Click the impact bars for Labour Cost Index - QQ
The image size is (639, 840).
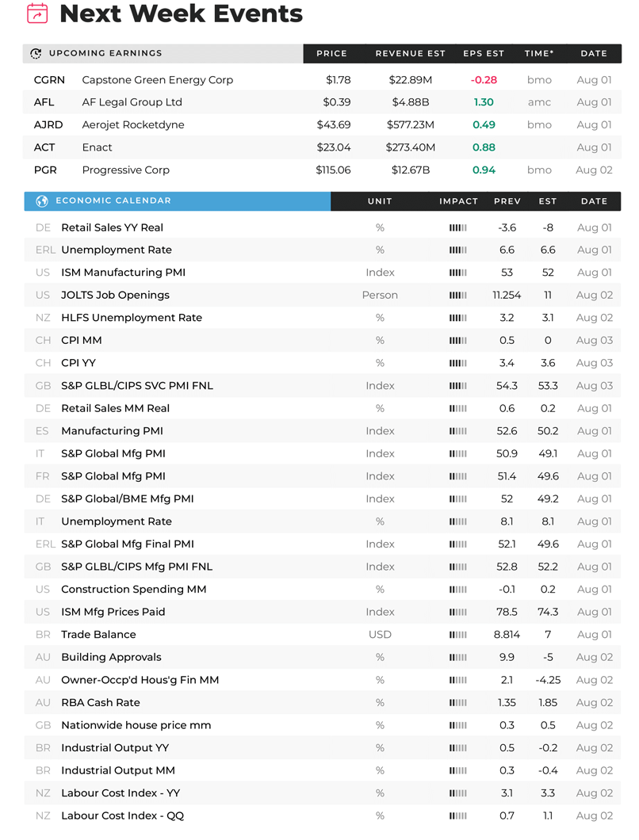(x=457, y=816)
